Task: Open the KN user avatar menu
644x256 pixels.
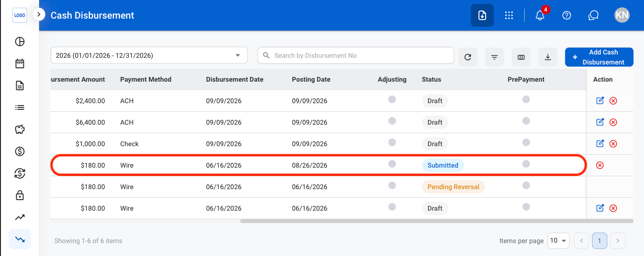Action: coord(622,15)
